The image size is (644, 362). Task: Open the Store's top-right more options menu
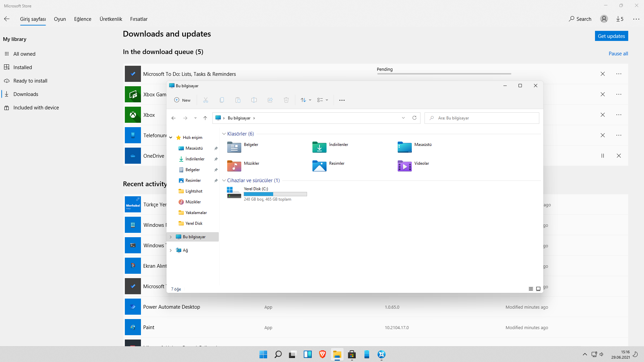coord(636,19)
